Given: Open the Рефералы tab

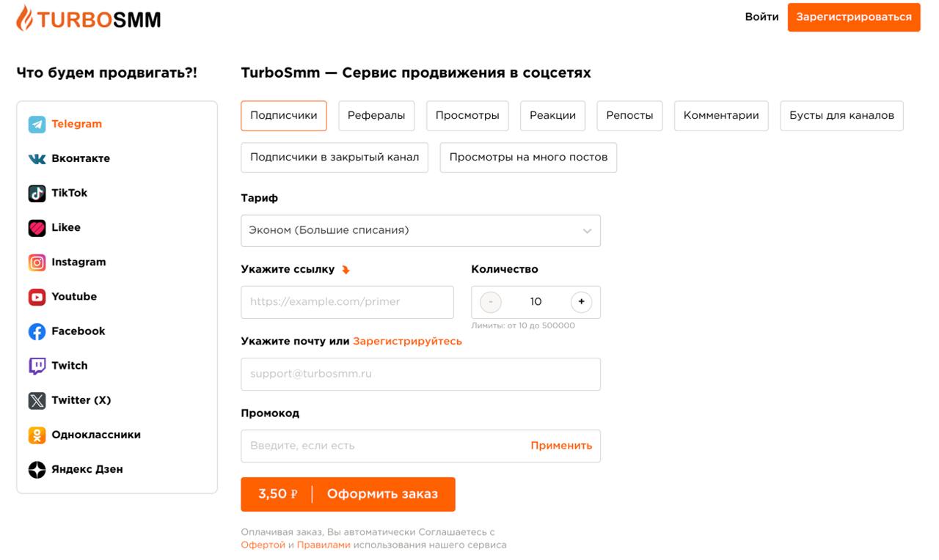Looking at the screenshot, I should (376, 116).
